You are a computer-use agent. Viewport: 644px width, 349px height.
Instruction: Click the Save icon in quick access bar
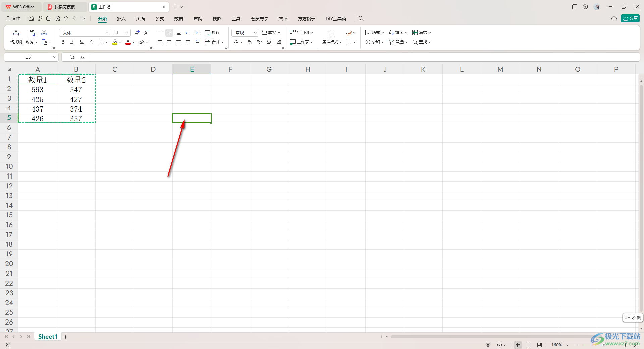pos(31,19)
